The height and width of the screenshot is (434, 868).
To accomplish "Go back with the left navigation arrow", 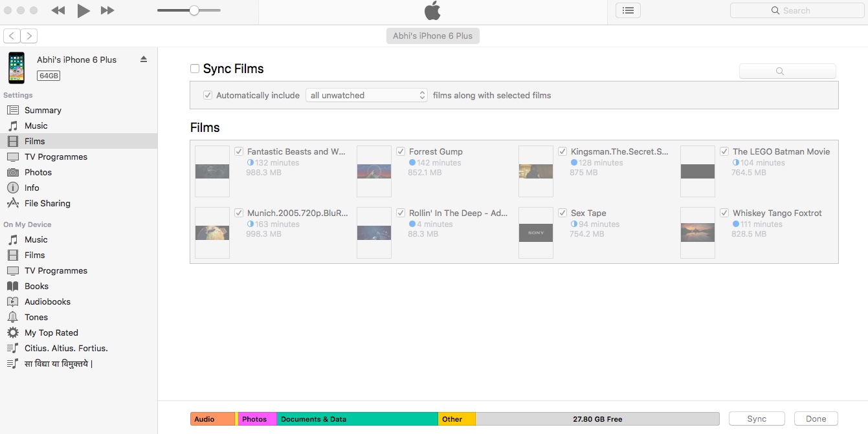I will 12,36.
